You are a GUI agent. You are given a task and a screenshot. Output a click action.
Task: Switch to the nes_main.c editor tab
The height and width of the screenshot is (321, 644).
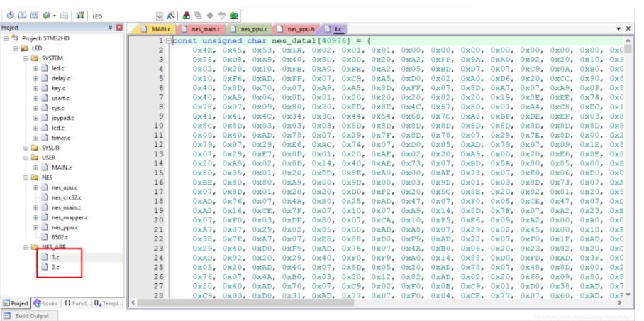202,29
